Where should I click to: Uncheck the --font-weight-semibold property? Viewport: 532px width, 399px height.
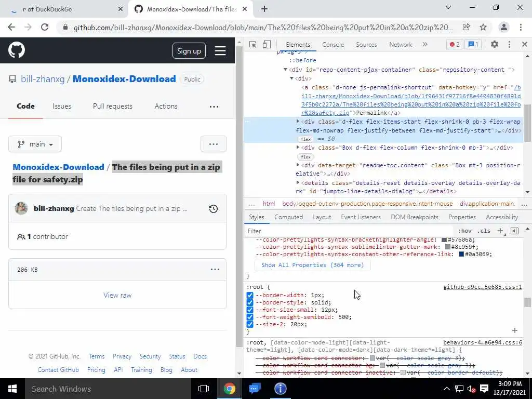click(x=250, y=317)
